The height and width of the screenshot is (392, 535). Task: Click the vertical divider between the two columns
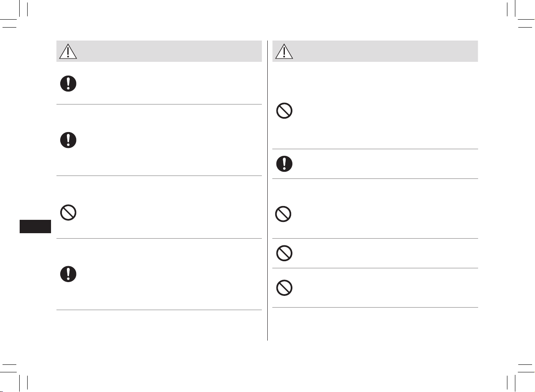tap(267, 191)
